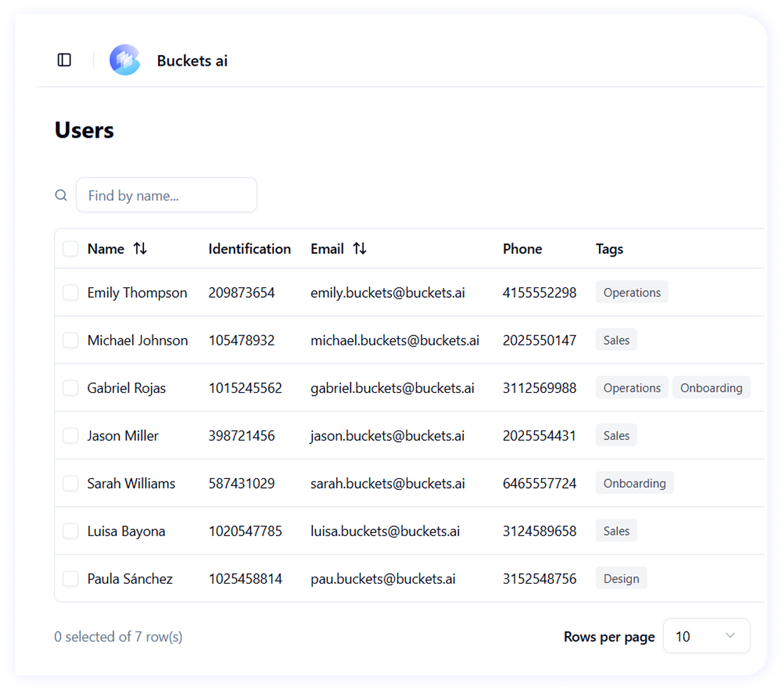This screenshot has width=784, height=692.
Task: Tick the checkbox for Gabriel Rojas
Action: [71, 388]
